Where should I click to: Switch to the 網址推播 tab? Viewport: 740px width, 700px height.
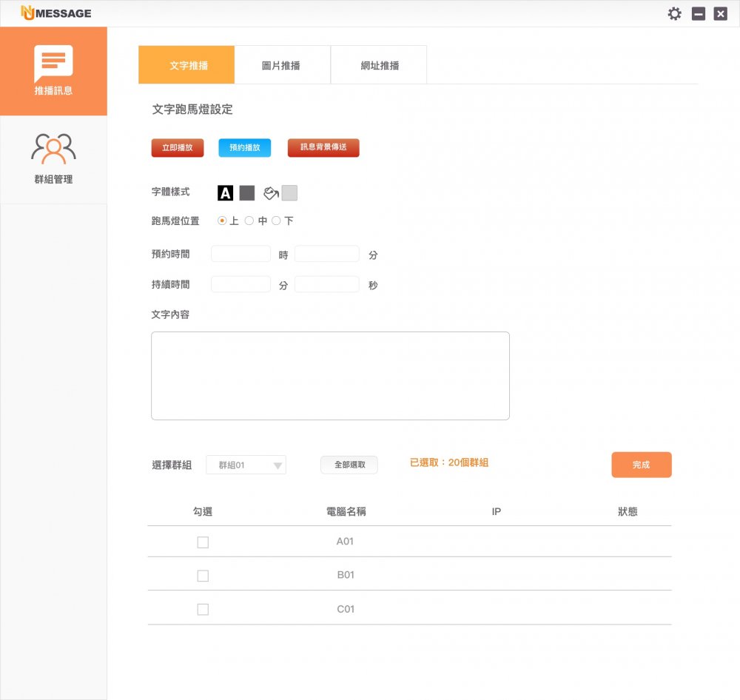[379, 65]
